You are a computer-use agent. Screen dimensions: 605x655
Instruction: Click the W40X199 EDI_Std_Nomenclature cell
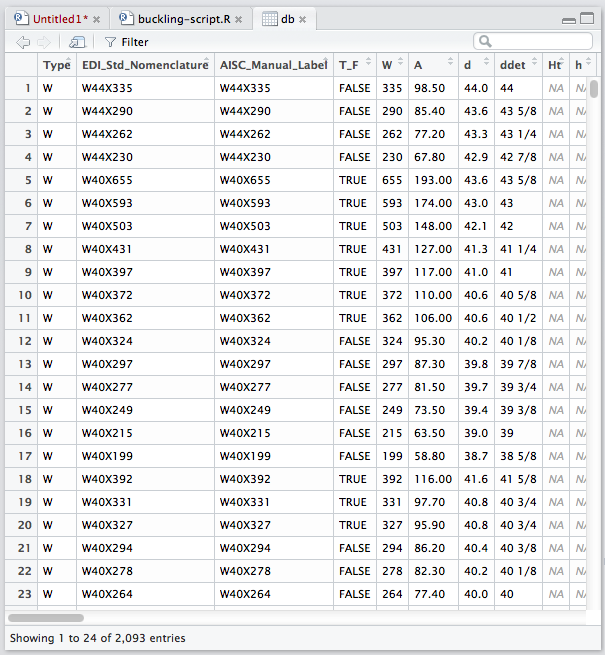[x=145, y=456]
